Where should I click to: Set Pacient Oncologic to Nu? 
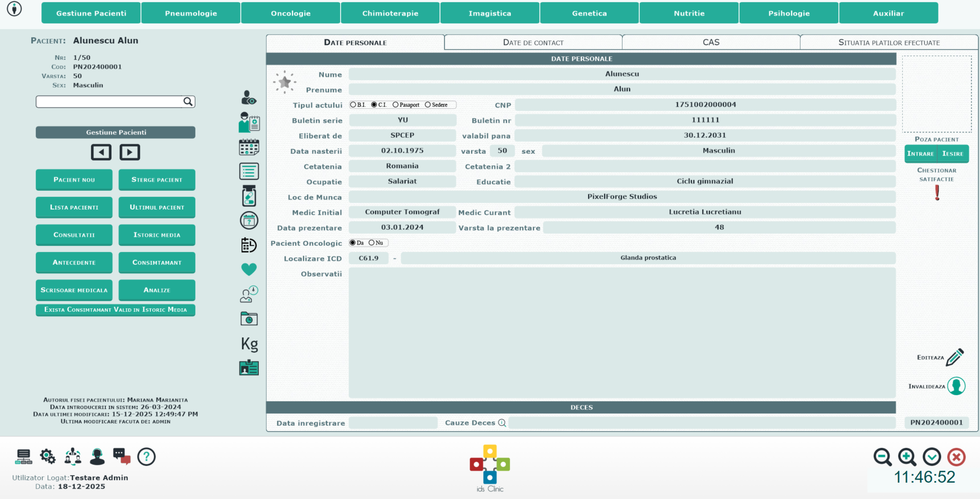coord(371,243)
